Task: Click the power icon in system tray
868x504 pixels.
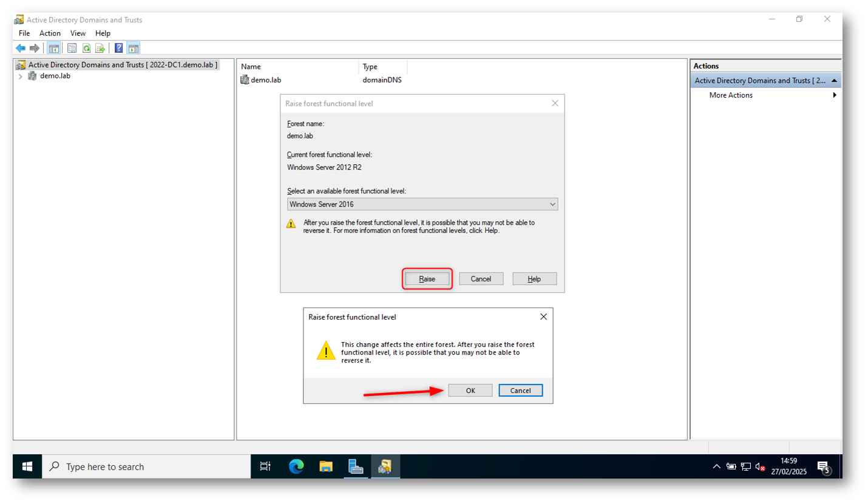Action: click(x=731, y=467)
